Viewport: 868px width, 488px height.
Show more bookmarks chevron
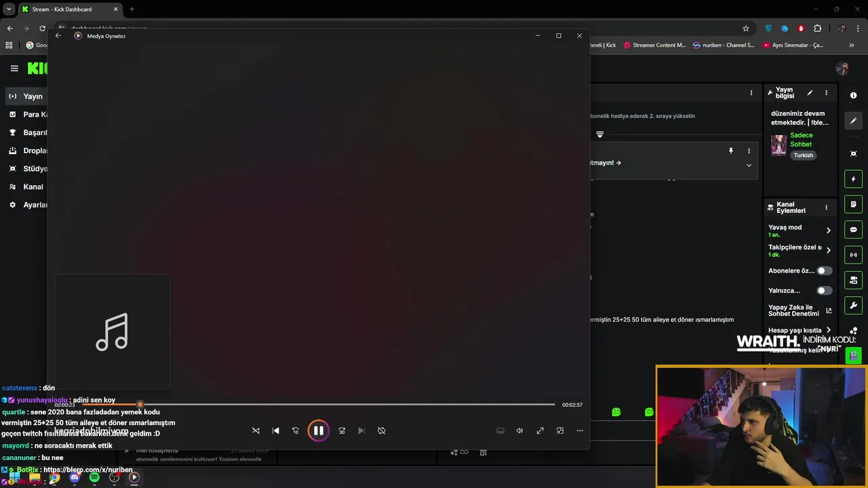[x=851, y=45]
